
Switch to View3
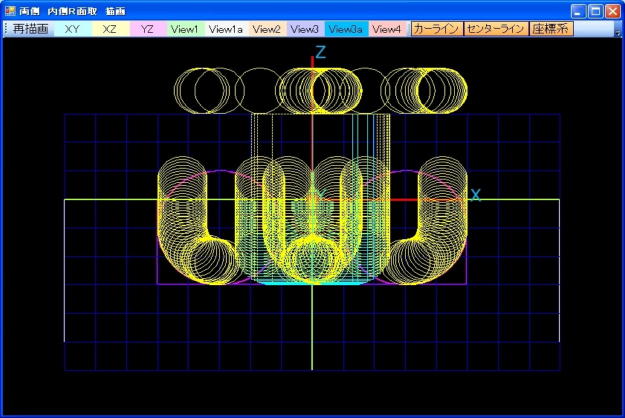click(x=306, y=30)
